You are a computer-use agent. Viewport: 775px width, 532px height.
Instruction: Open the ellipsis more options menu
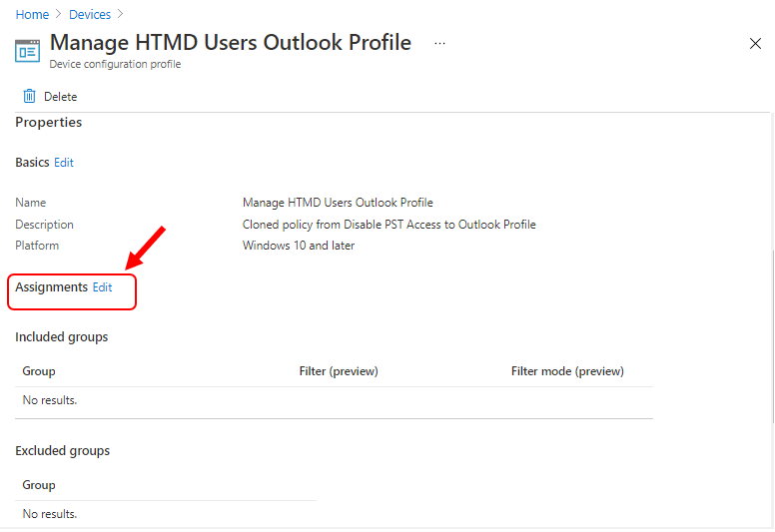[x=439, y=44]
